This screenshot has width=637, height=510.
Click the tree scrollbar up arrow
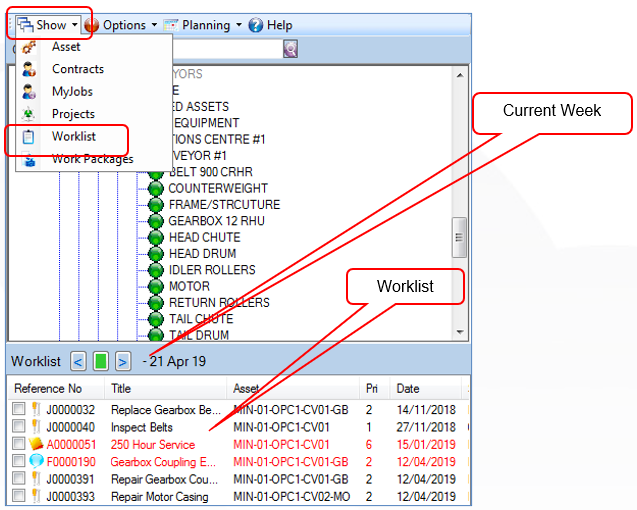(x=460, y=75)
